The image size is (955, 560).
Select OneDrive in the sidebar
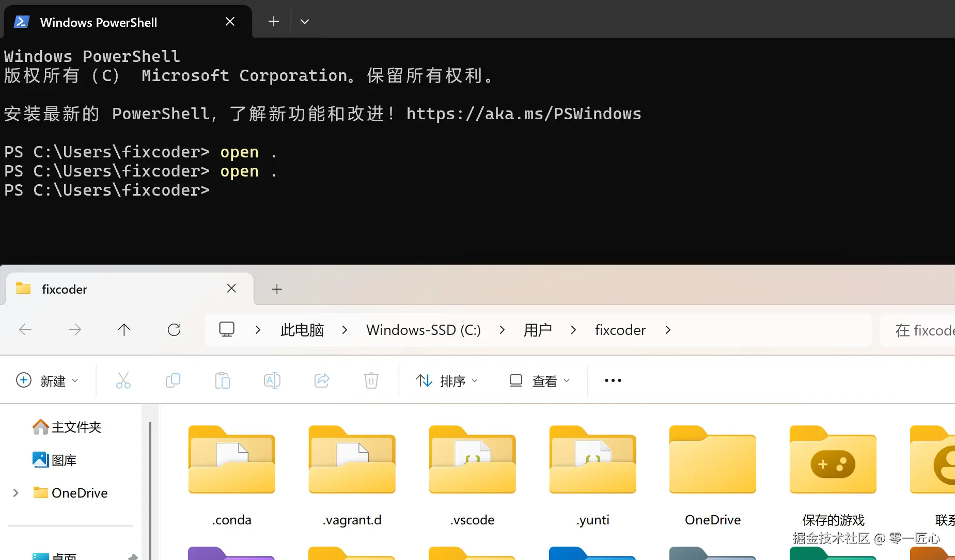[70, 493]
